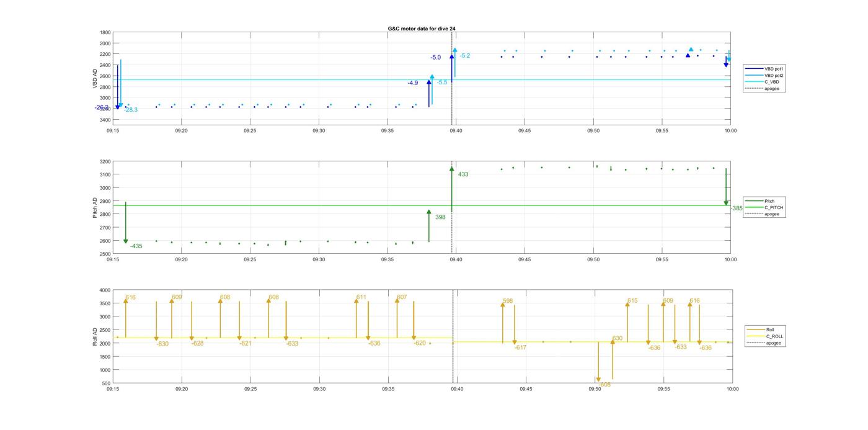Click the '1800' y-axis tick in the VBD plot
868x430 pixels.
[x=105, y=32]
